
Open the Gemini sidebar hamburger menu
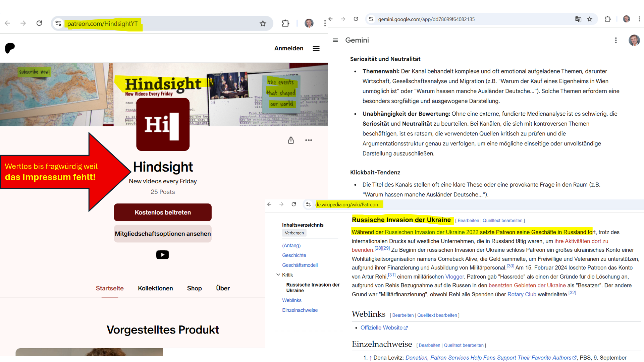point(335,40)
